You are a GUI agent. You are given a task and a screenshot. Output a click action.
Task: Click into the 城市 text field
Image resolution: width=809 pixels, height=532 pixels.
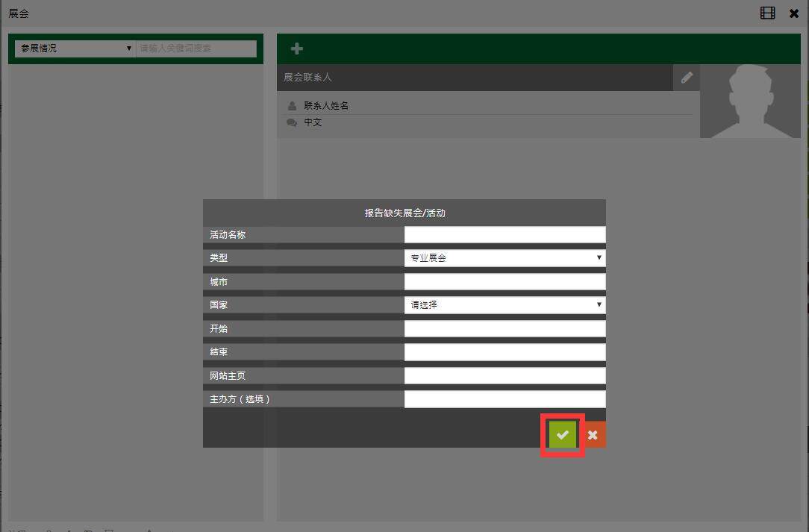[x=505, y=282]
